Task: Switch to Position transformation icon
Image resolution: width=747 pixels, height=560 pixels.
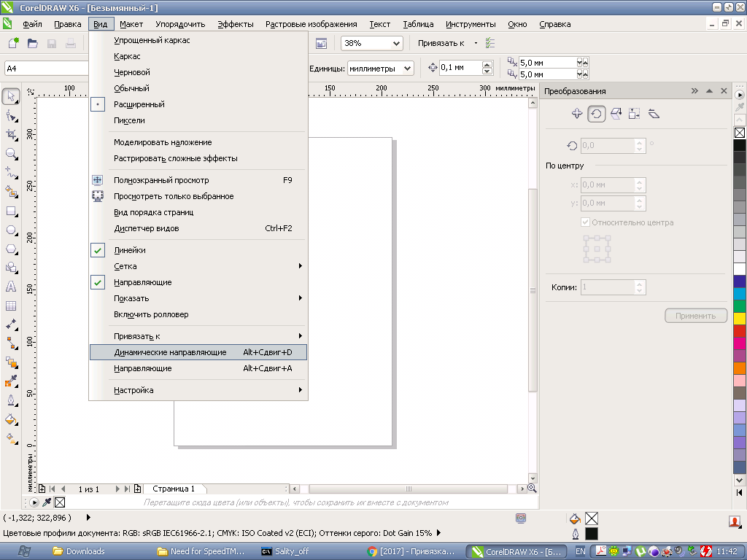Action: click(577, 113)
